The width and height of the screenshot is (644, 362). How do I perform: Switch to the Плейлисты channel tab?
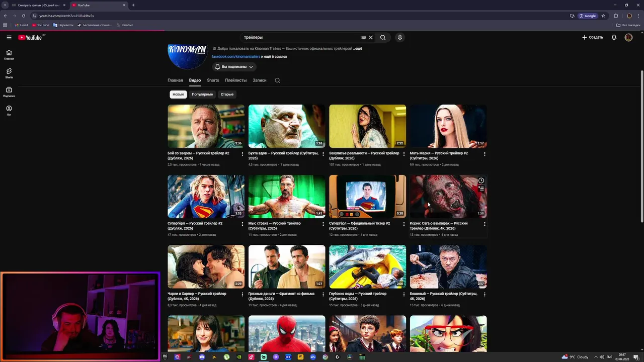[236, 80]
